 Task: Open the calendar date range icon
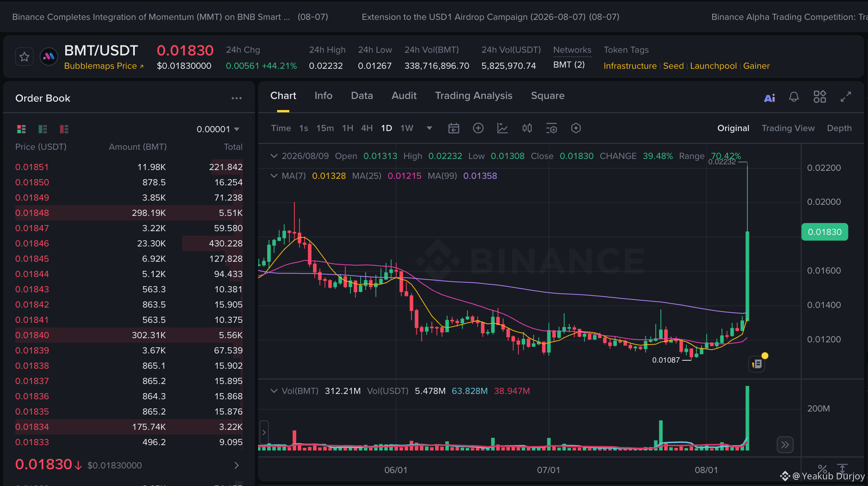[453, 128]
